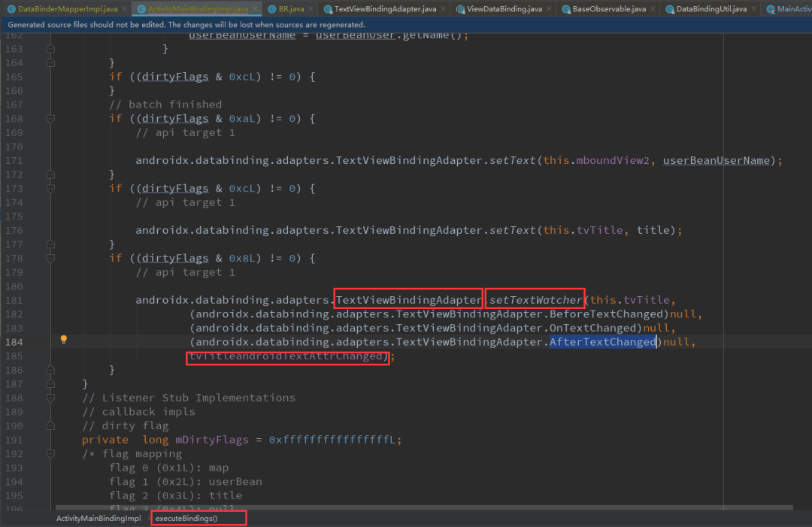Close the DataBinderMapperImpl.java tab
This screenshot has height=527, width=812.
click(125, 9)
